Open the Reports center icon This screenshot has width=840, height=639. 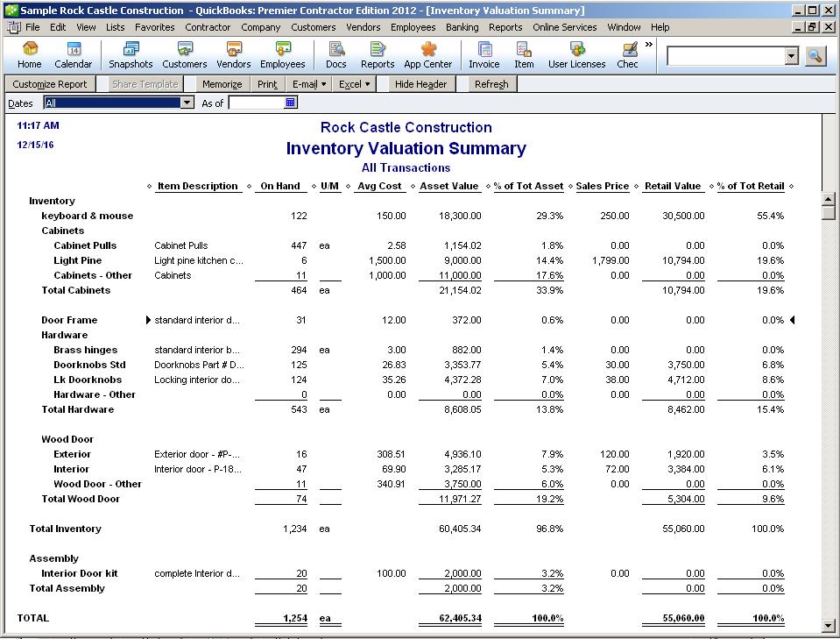[378, 55]
